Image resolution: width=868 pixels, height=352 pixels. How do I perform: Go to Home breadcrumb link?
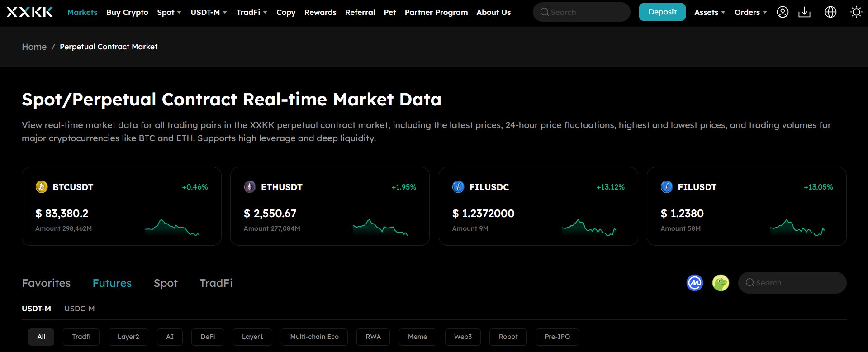pos(34,47)
